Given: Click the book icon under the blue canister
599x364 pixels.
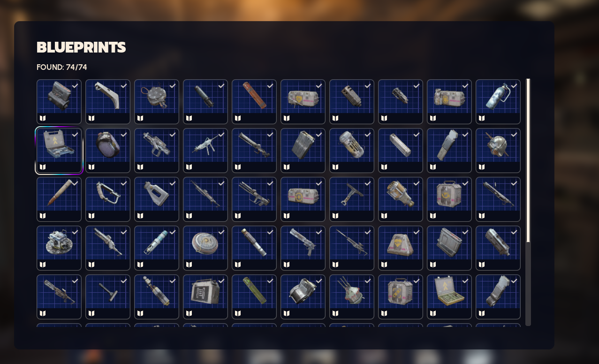Looking at the screenshot, I should 482,118.
